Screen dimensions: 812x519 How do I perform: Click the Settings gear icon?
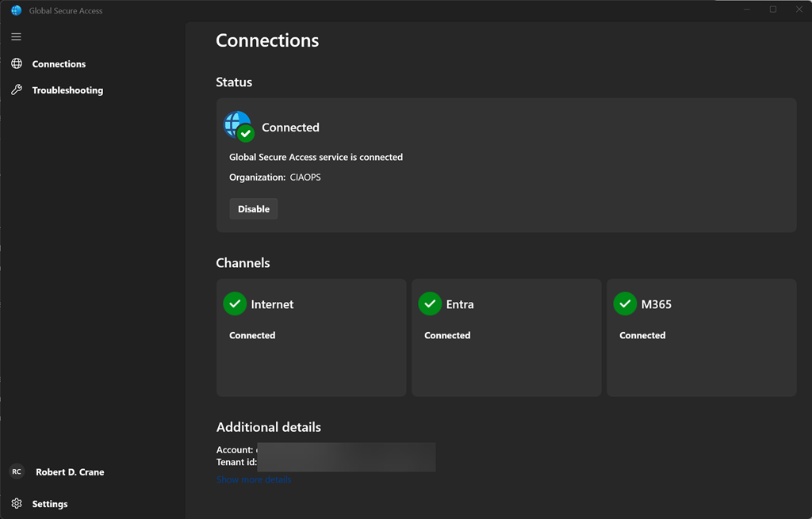point(17,504)
